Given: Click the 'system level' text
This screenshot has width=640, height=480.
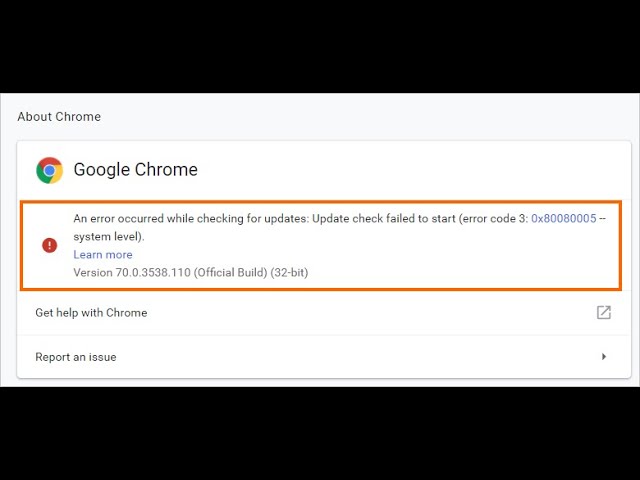Looking at the screenshot, I should 107,237.
